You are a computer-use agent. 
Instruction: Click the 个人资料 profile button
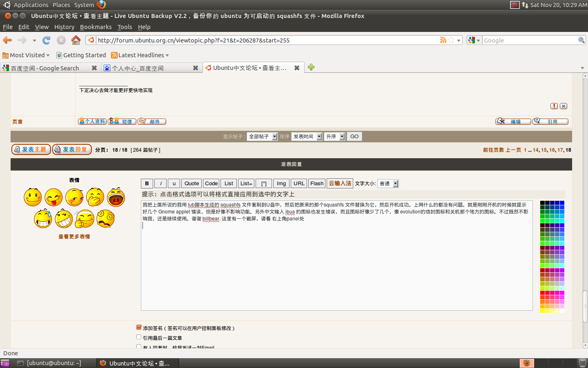pos(92,121)
